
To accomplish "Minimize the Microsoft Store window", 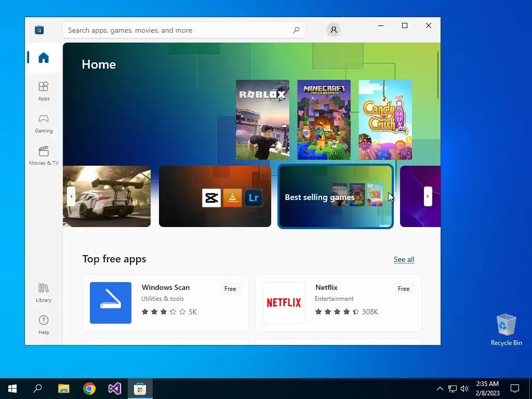I will tap(381, 26).
